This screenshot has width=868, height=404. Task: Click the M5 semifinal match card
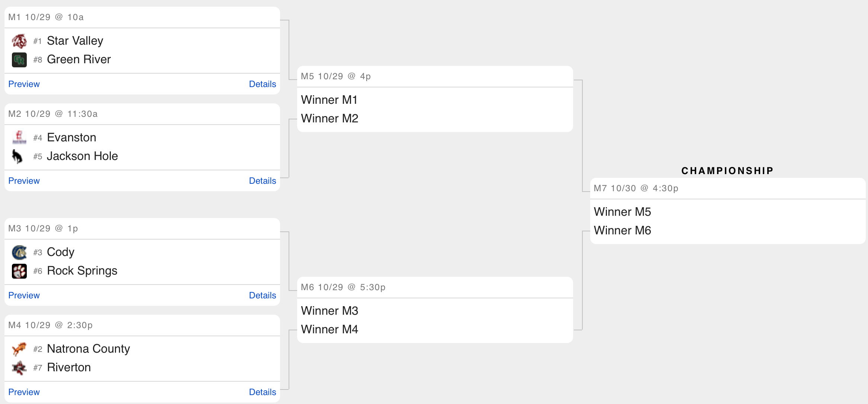435,109
